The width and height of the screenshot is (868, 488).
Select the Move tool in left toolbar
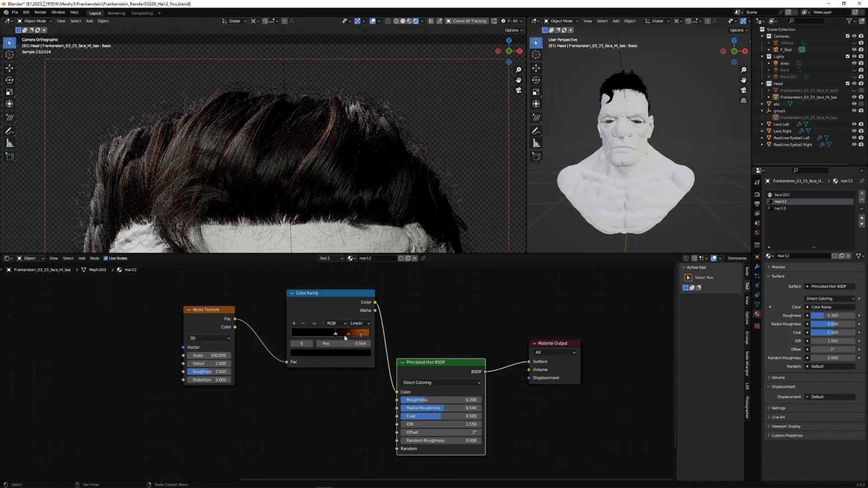click(x=9, y=67)
